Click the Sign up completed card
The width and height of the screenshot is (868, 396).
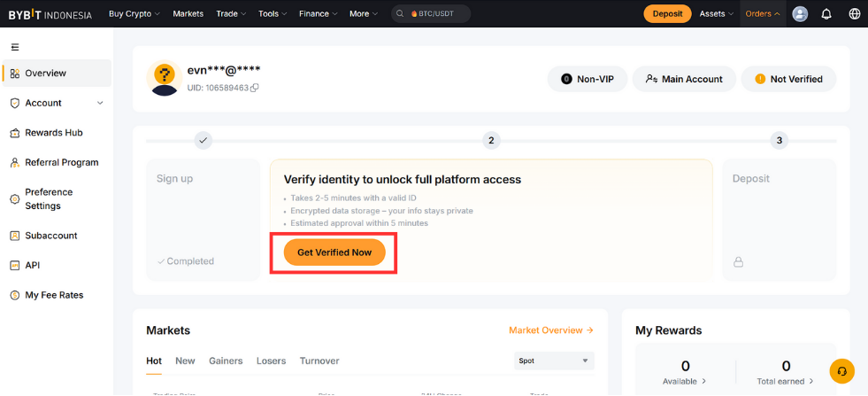pos(204,221)
